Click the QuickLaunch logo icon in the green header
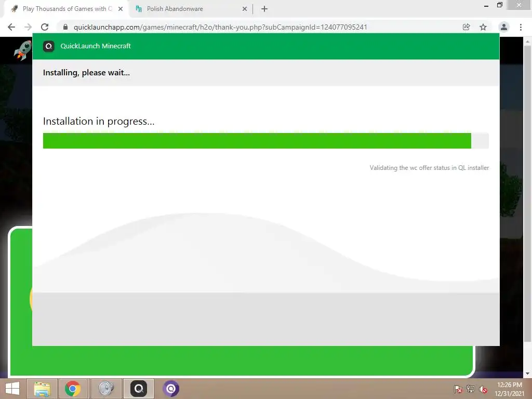Screen dimensions: 532x399 49,46
